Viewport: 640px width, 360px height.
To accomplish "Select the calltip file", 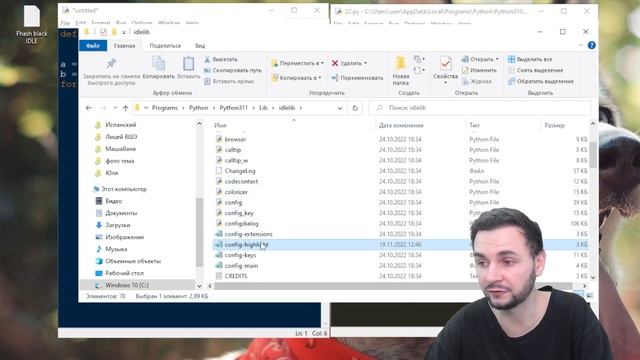I will coord(233,150).
